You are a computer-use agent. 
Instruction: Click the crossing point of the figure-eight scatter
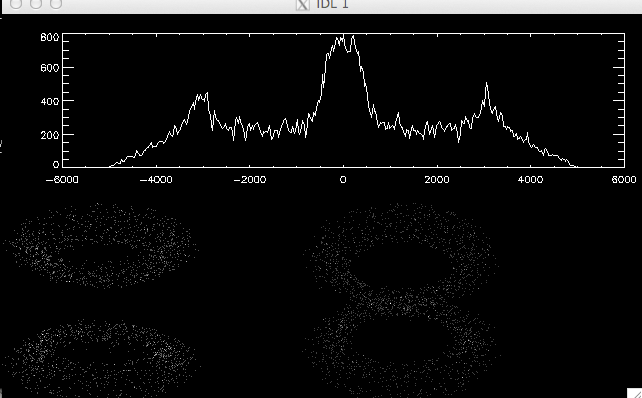pyautogui.click(x=390, y=303)
